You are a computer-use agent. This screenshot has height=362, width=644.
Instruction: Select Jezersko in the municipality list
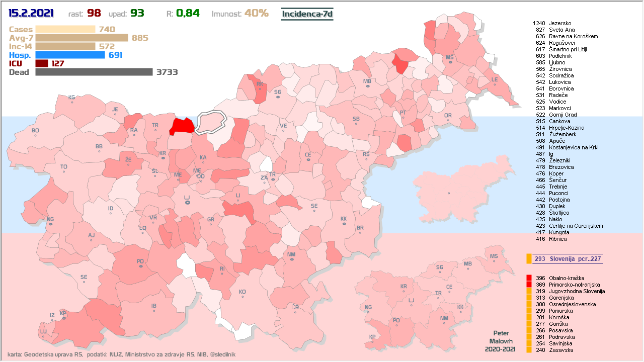click(x=560, y=24)
